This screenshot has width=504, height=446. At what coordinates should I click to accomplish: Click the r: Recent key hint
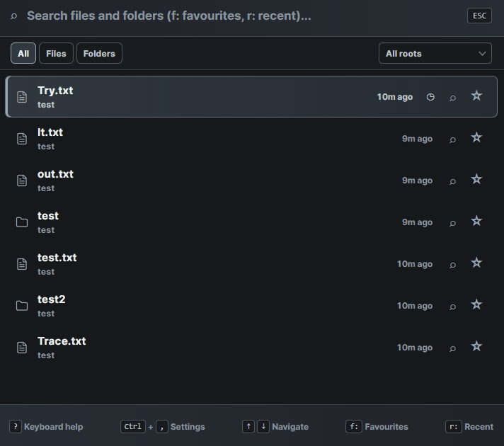(x=454, y=427)
